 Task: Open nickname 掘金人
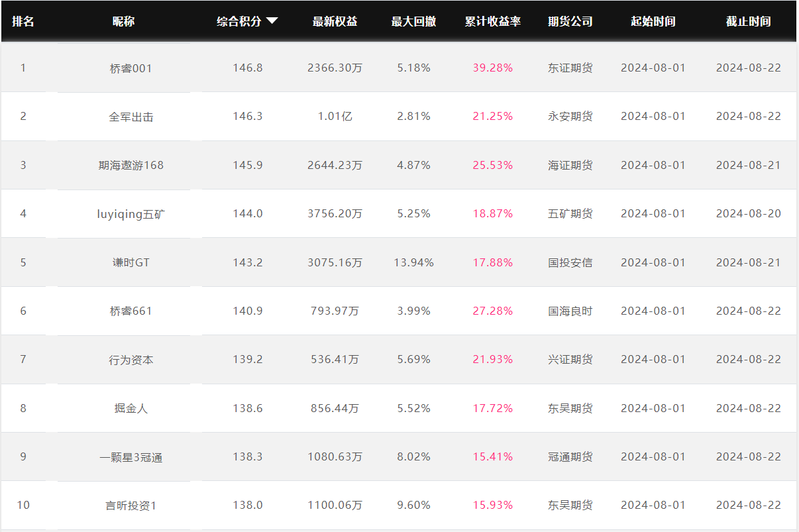click(x=131, y=409)
